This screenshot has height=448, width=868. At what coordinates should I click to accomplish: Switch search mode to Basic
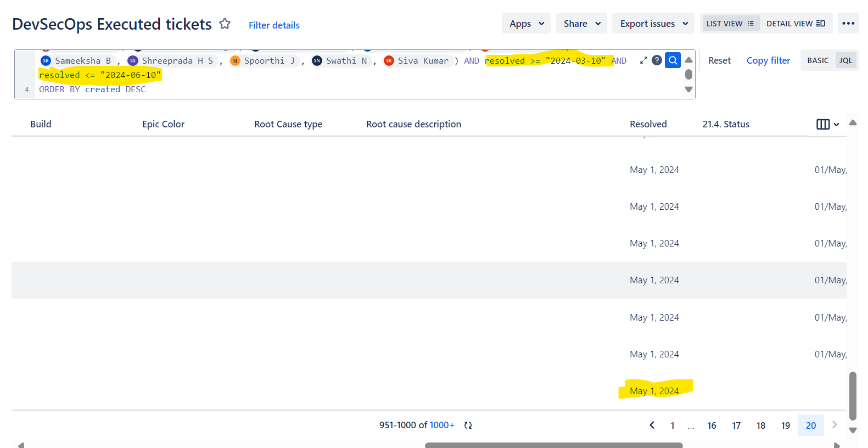click(x=817, y=60)
